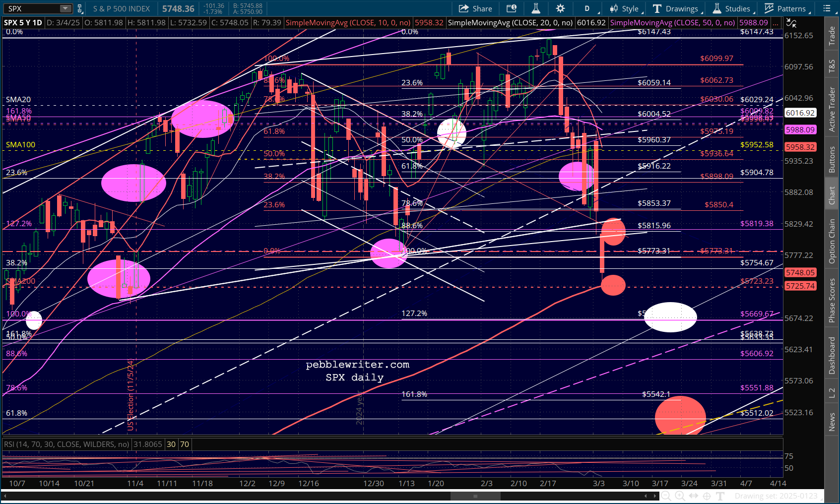This screenshot has height=504, width=840.
Task: Click the pan arrows icon in bottom bar
Action: 693,496
